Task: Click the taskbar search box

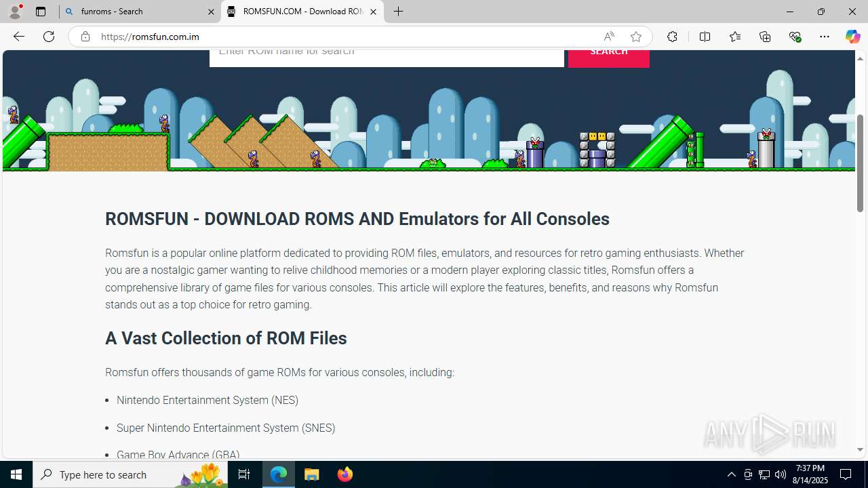Action: [x=130, y=474]
